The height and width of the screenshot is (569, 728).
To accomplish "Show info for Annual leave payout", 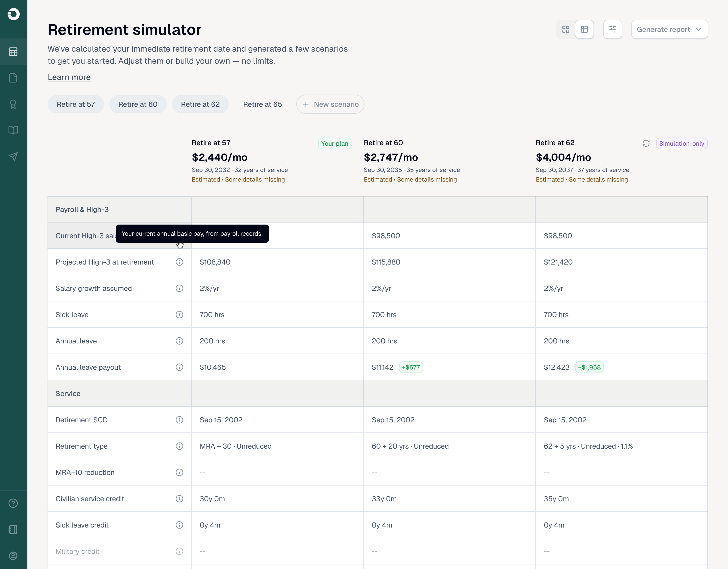I will click(179, 367).
